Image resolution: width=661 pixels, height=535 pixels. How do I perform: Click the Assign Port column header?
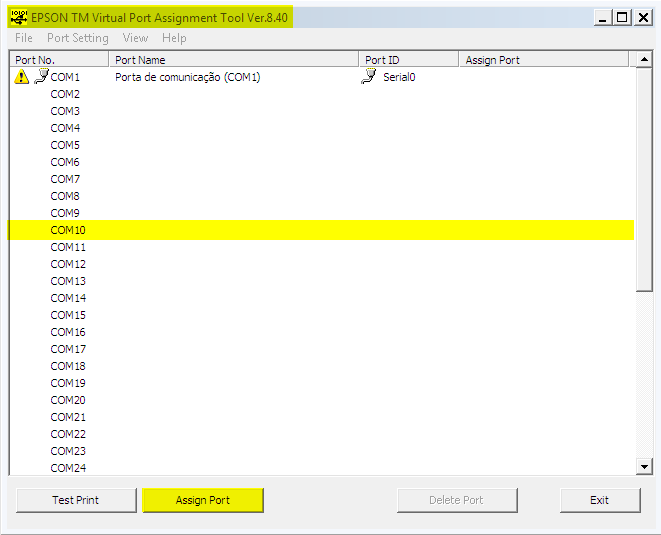(544, 60)
